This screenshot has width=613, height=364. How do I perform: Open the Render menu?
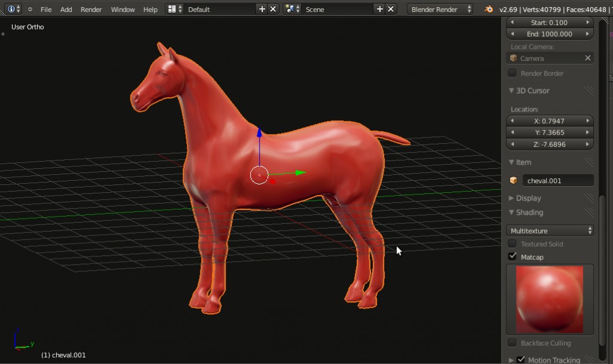tap(91, 8)
